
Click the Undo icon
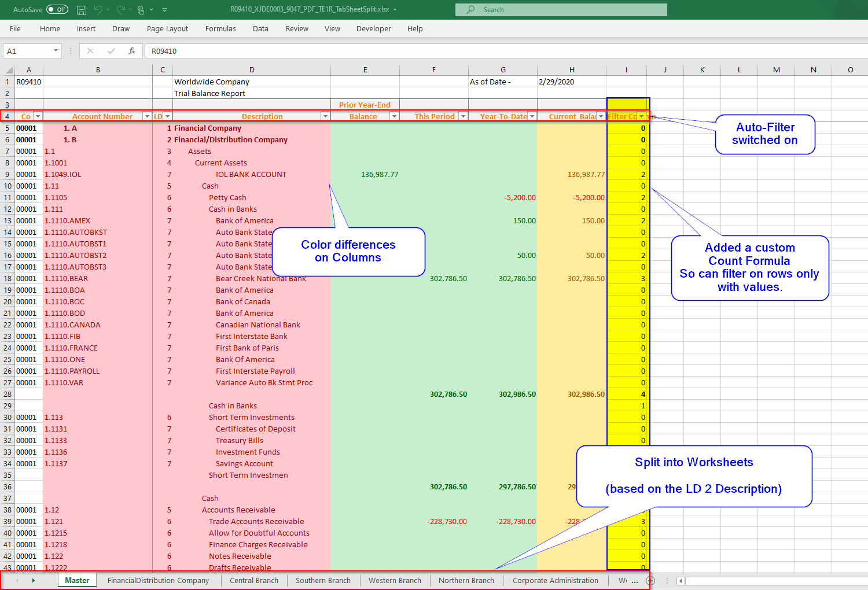click(x=98, y=9)
